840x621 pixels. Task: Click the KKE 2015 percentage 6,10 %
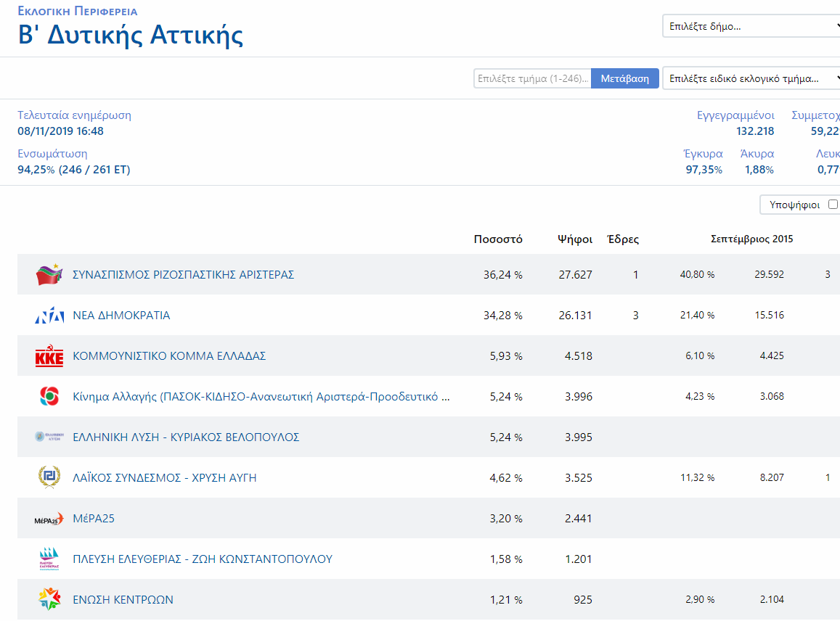coord(700,356)
